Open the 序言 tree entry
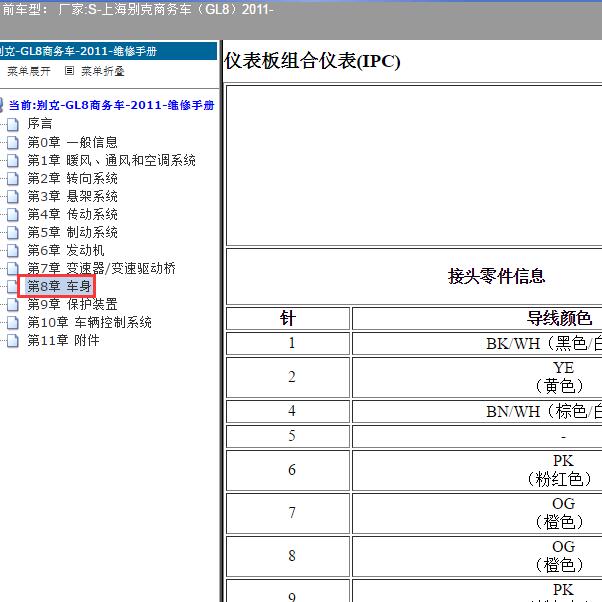Image resolution: width=602 pixels, height=602 pixels. 40,124
